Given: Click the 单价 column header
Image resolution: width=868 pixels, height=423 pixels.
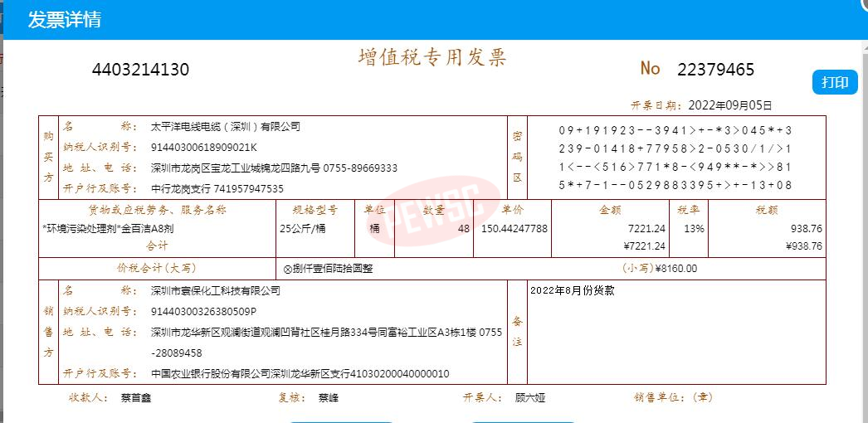Looking at the screenshot, I should coord(513,211).
